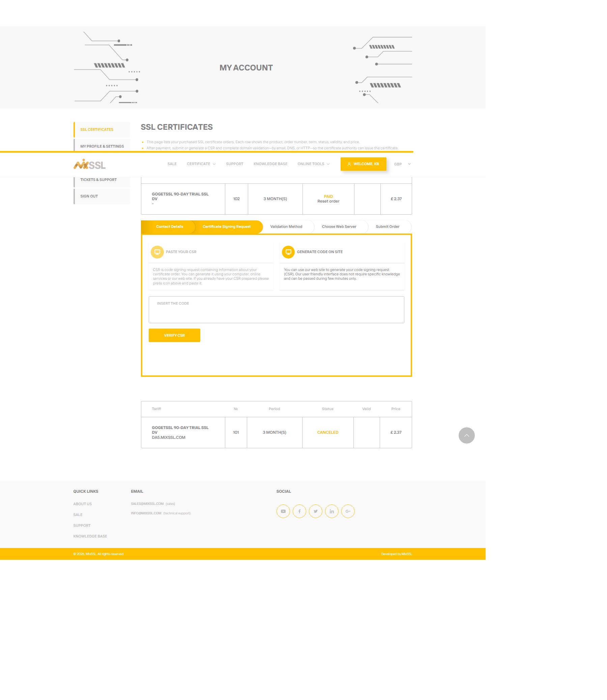Click the Generate Code On Site monitor icon
The image size is (607, 700).
tap(288, 252)
